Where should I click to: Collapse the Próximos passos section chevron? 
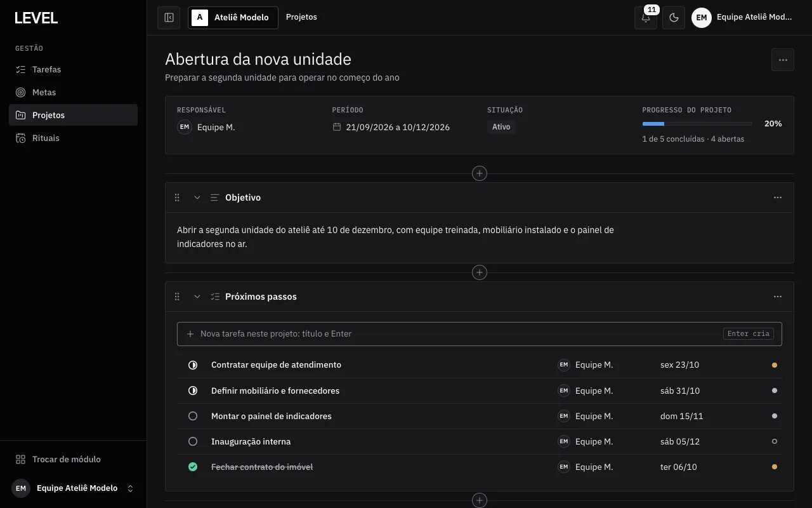point(197,297)
